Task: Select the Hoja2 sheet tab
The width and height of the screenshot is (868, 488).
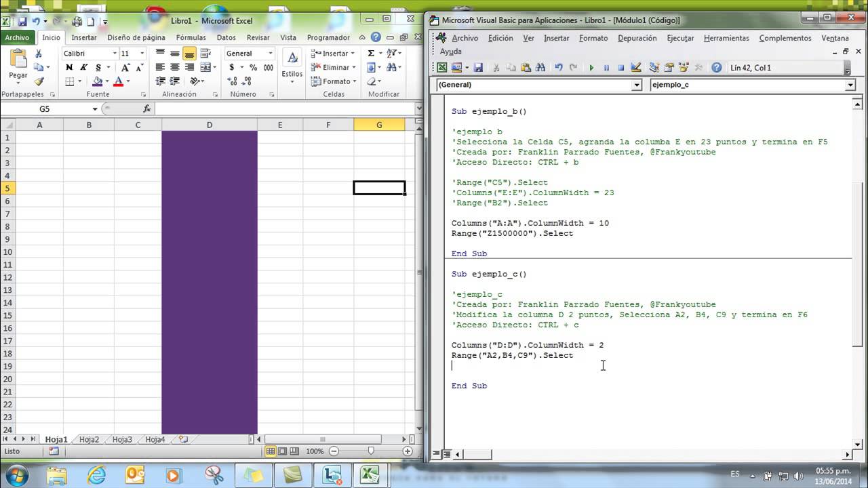Action: click(x=89, y=439)
